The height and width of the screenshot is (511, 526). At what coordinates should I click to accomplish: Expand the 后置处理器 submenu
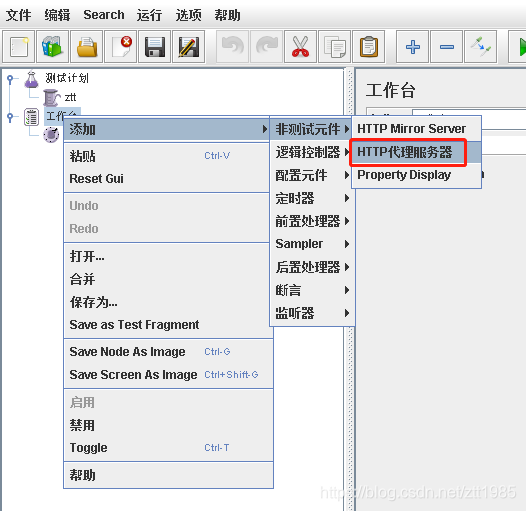click(311, 267)
